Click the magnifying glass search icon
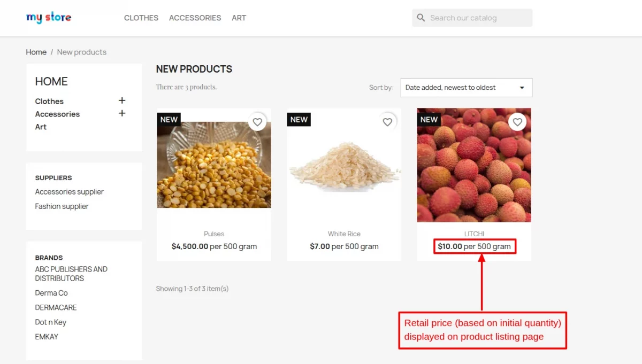The width and height of the screenshot is (642, 364). (421, 17)
